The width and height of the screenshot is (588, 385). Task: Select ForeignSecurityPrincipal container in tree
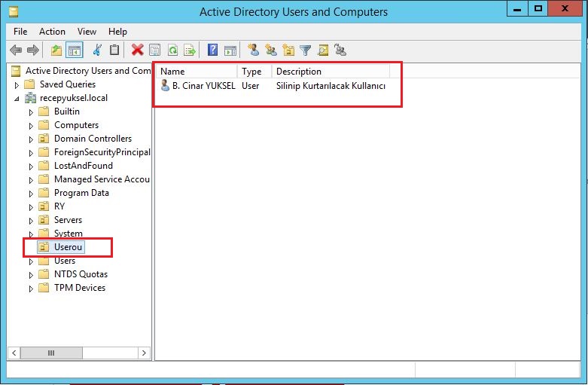pyautogui.click(x=102, y=152)
